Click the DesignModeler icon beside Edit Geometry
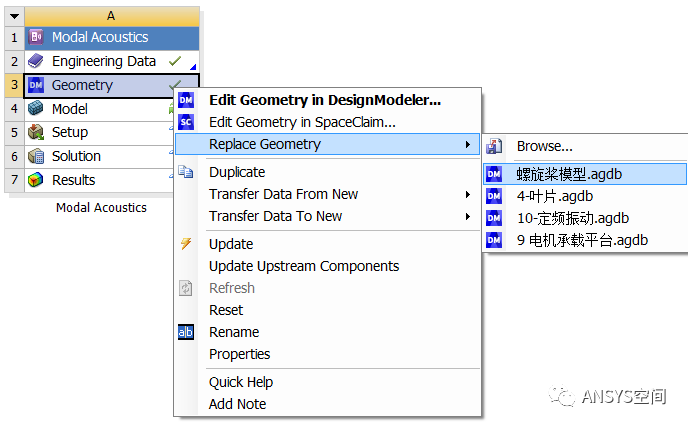Image resolution: width=688 pixels, height=426 pixels. click(186, 100)
